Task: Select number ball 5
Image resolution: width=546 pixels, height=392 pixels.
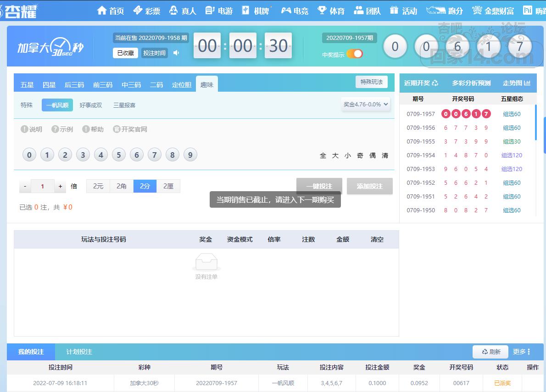Action: (x=118, y=155)
